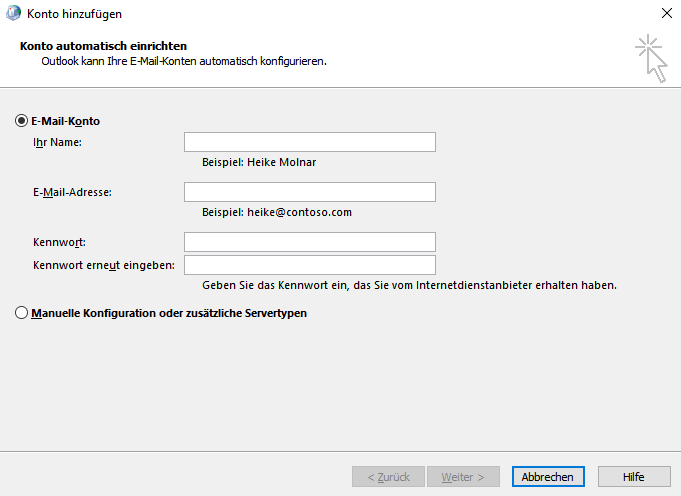The width and height of the screenshot is (681, 496).
Task: Click into the E-Mail-Adresse input box
Action: coord(310,192)
